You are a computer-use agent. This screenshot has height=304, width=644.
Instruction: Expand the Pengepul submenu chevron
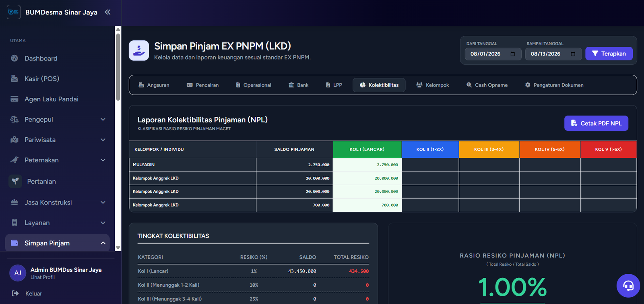pos(103,119)
